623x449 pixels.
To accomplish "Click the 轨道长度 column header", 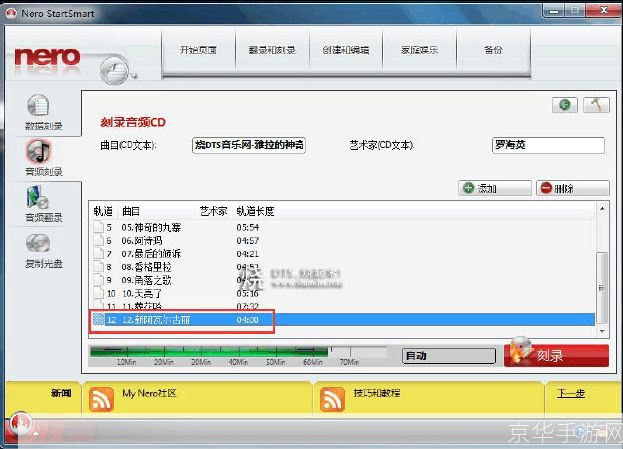I will point(255,211).
